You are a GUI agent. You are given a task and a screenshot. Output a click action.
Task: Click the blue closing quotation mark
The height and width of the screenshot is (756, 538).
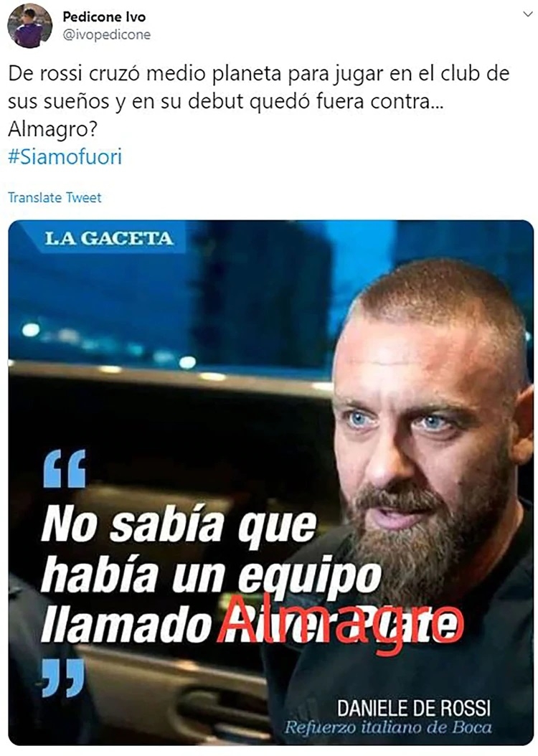(63, 679)
